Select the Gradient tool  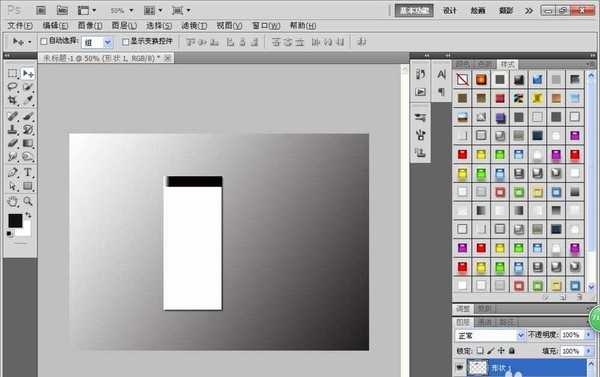(x=28, y=143)
